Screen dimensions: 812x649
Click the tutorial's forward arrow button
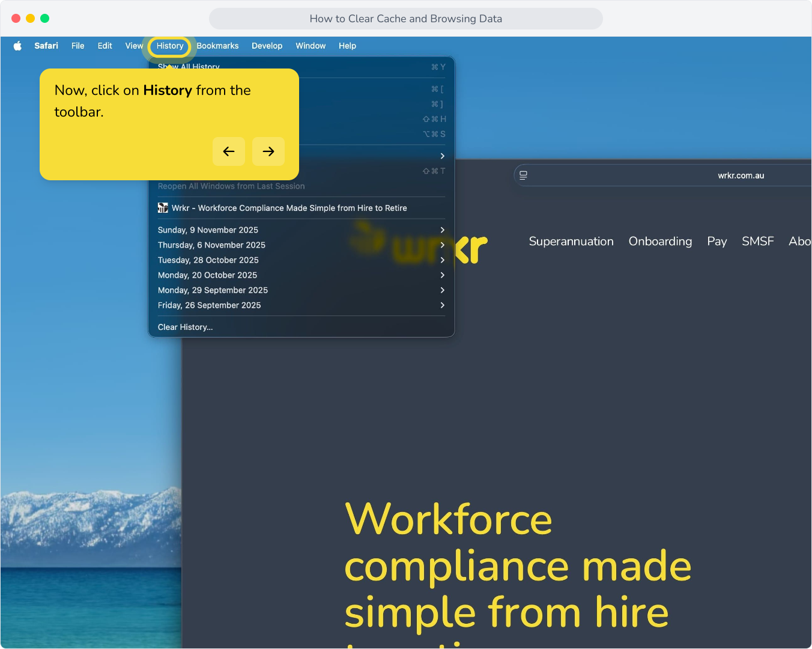click(268, 151)
